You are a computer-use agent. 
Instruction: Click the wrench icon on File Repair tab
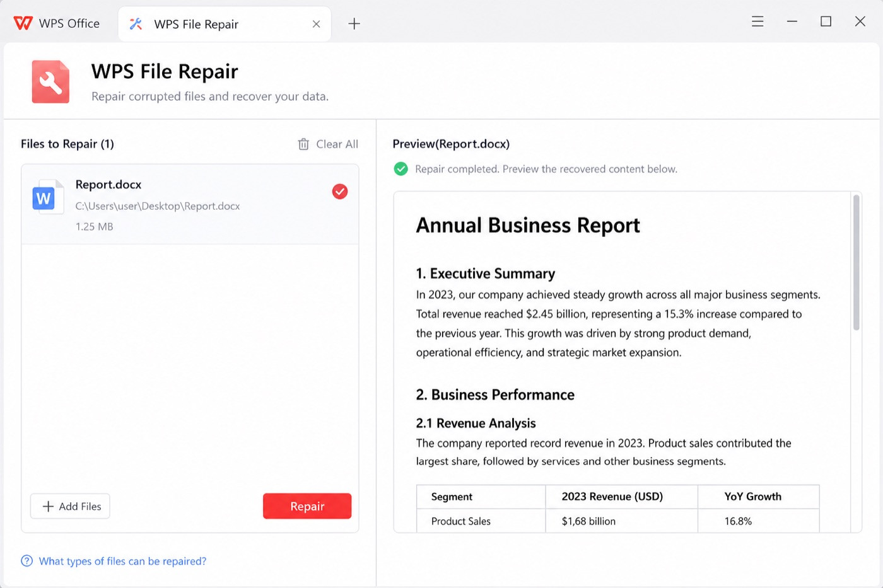pyautogui.click(x=136, y=24)
